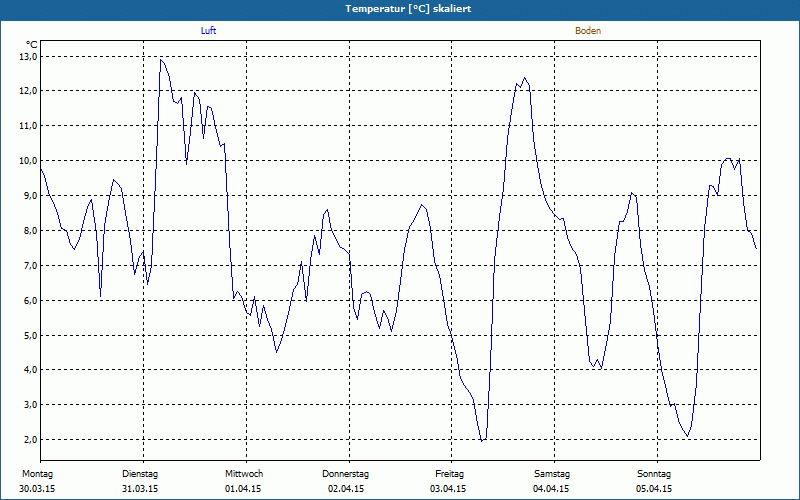The height and width of the screenshot is (500, 800).
Task: Click the 10,0 y-axis value
Action: coord(29,161)
